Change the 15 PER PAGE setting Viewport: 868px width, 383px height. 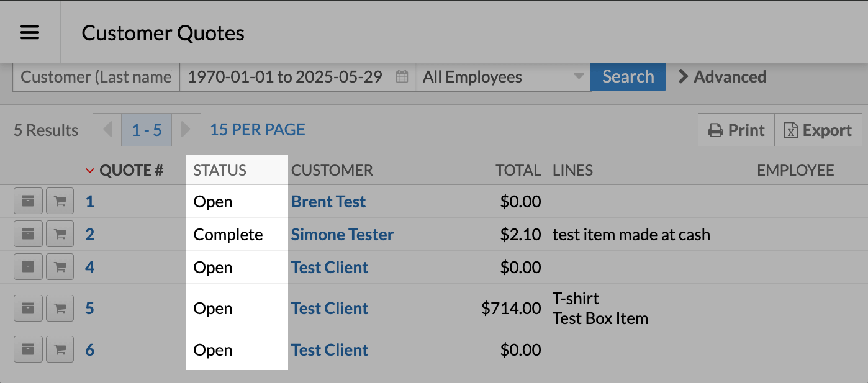(257, 130)
